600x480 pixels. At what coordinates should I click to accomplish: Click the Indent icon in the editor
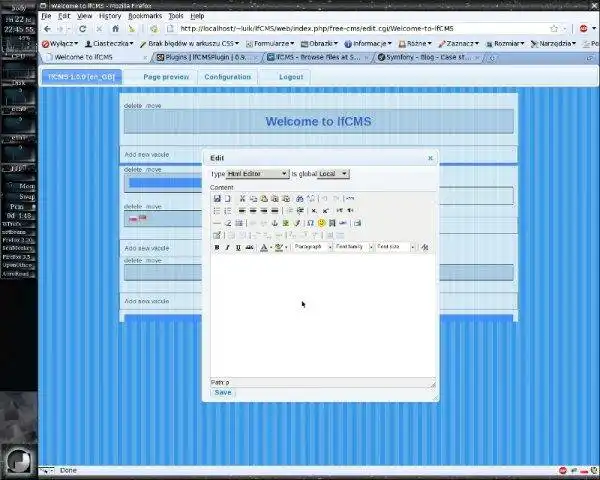pyautogui.click(x=300, y=211)
